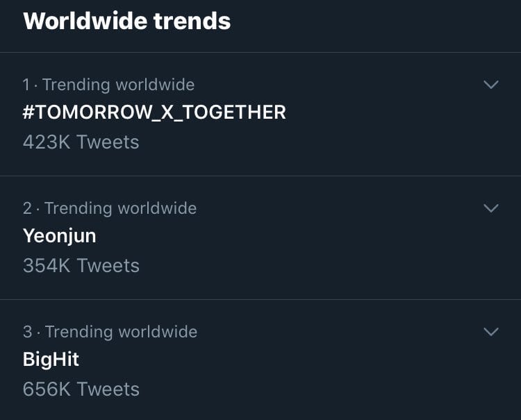Image resolution: width=521 pixels, height=420 pixels.
Task: Click 'Trending worldwide' label in first trend
Action: coord(118,85)
